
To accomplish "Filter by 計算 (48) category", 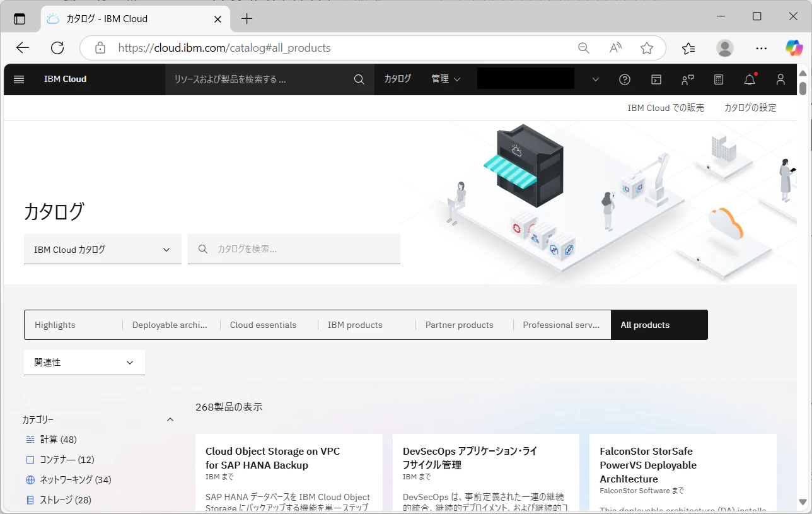I will pos(59,440).
